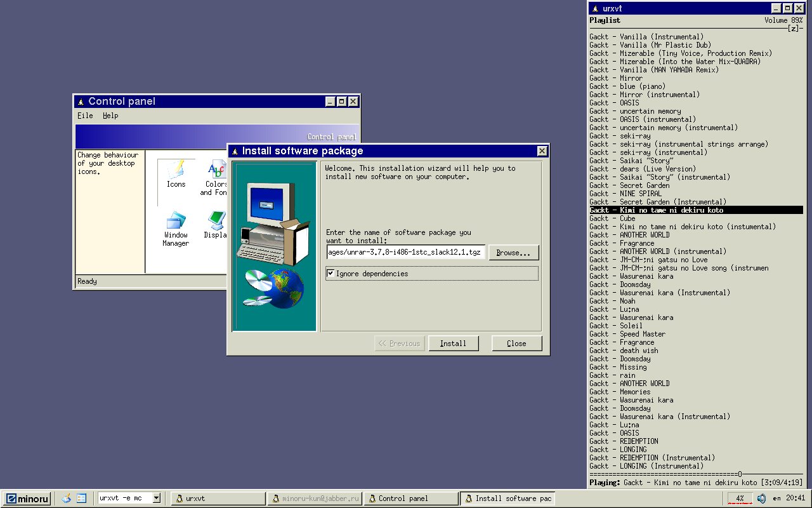Minimize the urxvt window
Viewport: 812px width, 508px height.
tap(776, 8)
